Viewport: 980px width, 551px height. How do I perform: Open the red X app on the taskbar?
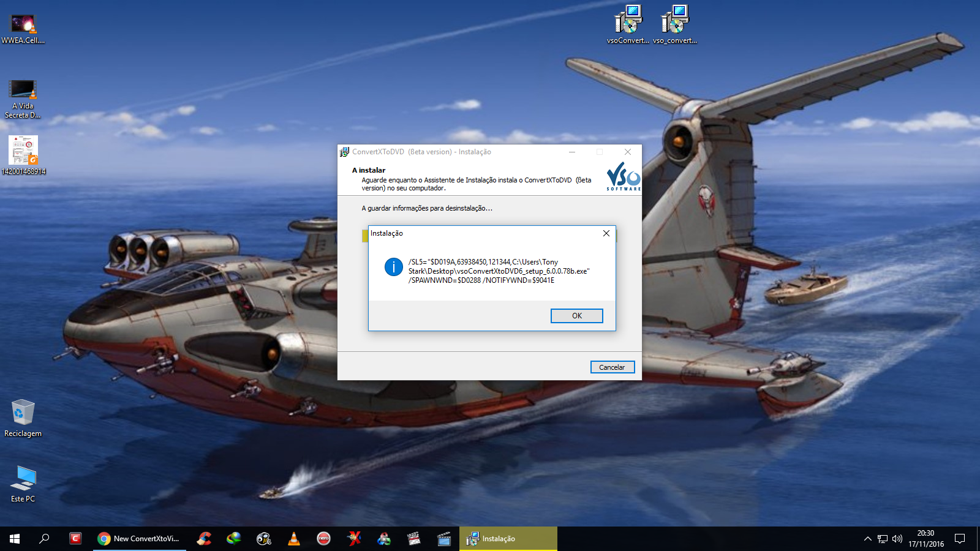pyautogui.click(x=354, y=539)
